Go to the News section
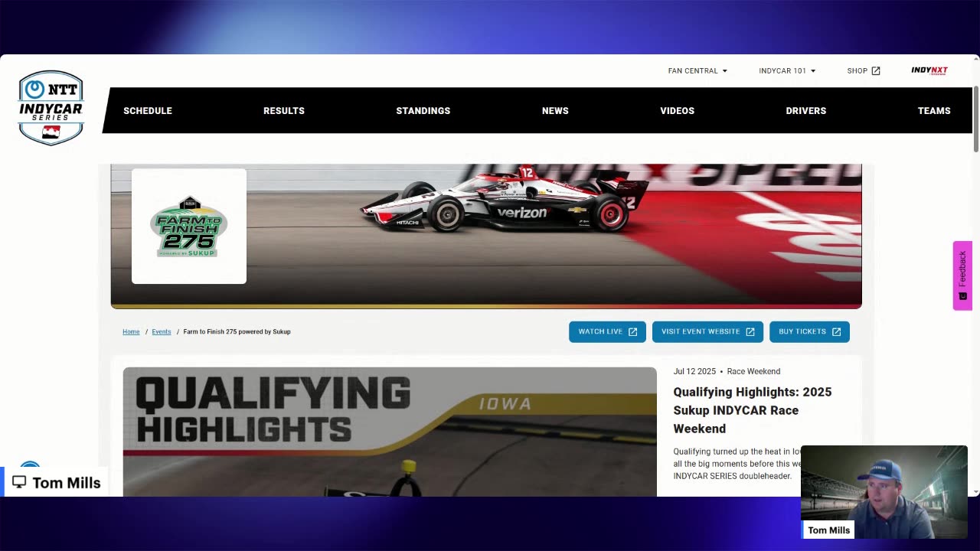 555,111
